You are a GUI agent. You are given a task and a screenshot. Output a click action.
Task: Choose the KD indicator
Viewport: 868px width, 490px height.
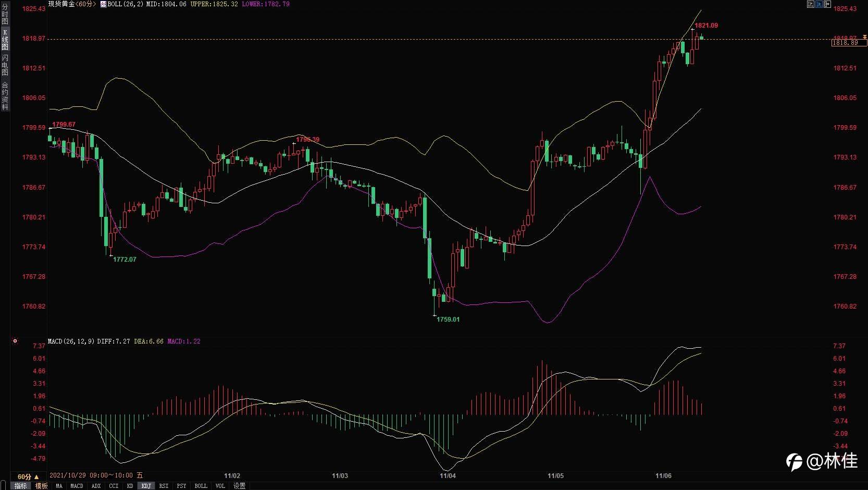click(130, 486)
